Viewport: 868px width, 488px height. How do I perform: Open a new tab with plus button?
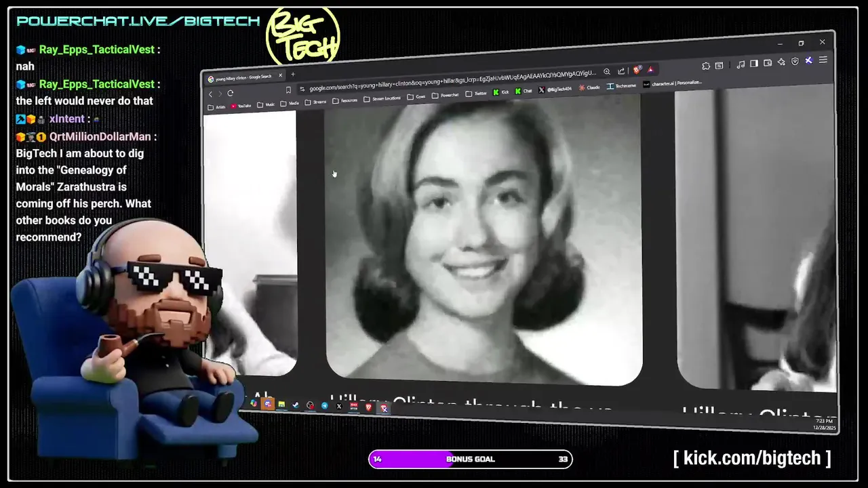(x=293, y=75)
